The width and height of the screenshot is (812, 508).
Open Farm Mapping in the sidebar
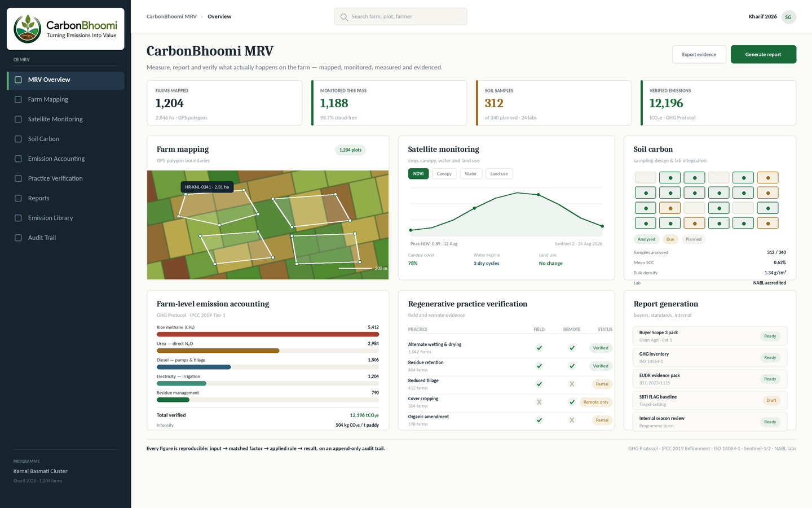coord(65,99)
